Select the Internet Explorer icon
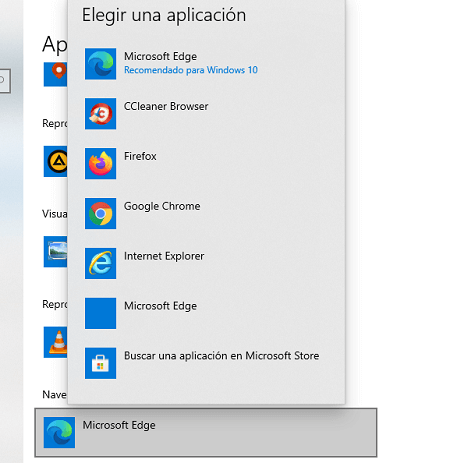The image size is (450, 463). tap(100, 263)
